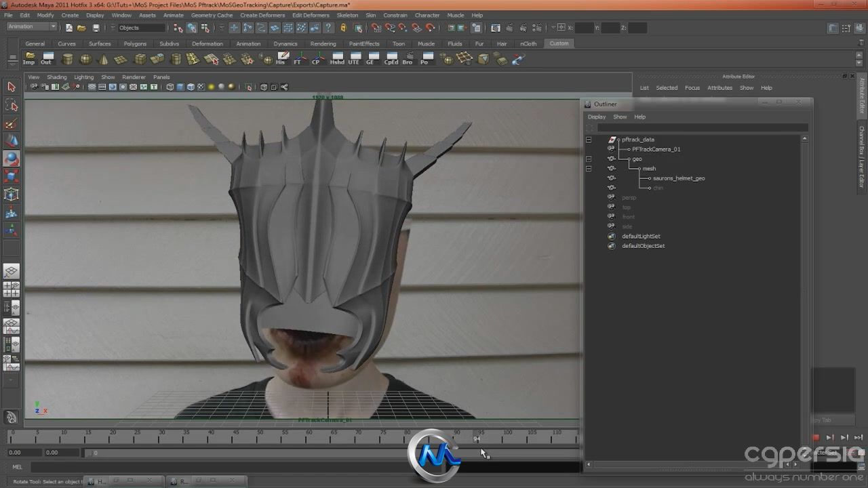Create a polygon cone from shelf

point(104,59)
